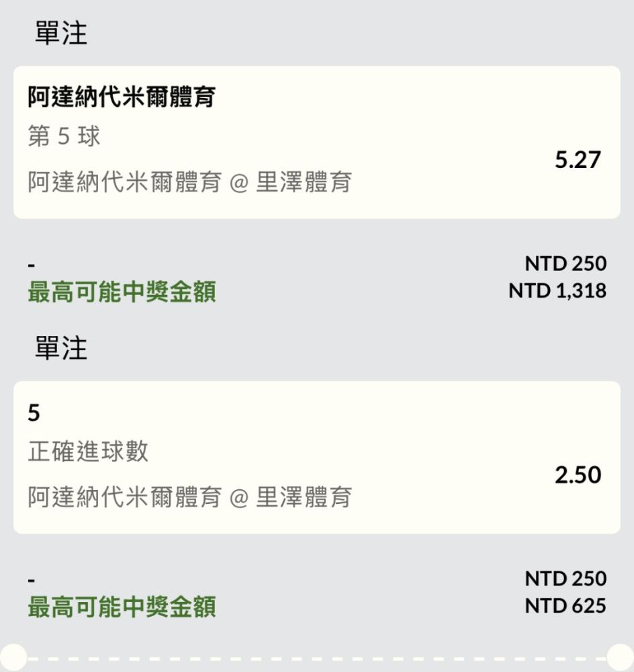Tap the 第 5 球 market label
This screenshot has height=672, width=634.
tap(64, 136)
